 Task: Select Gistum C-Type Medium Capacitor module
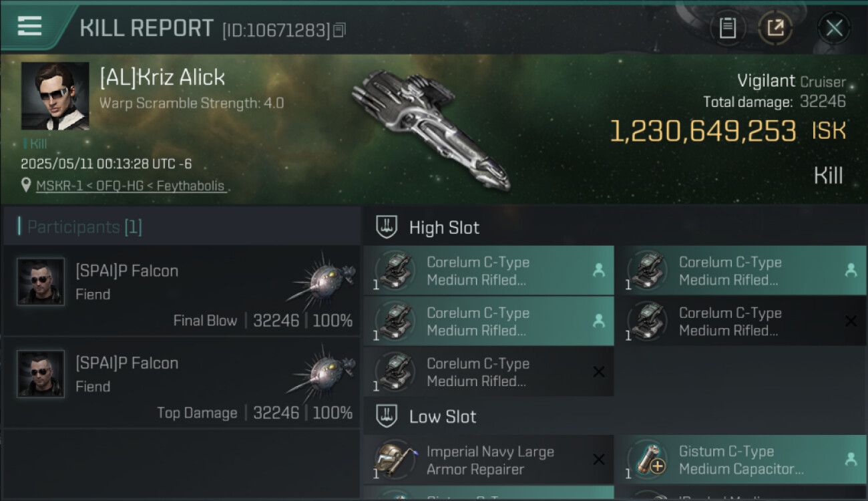(741, 460)
